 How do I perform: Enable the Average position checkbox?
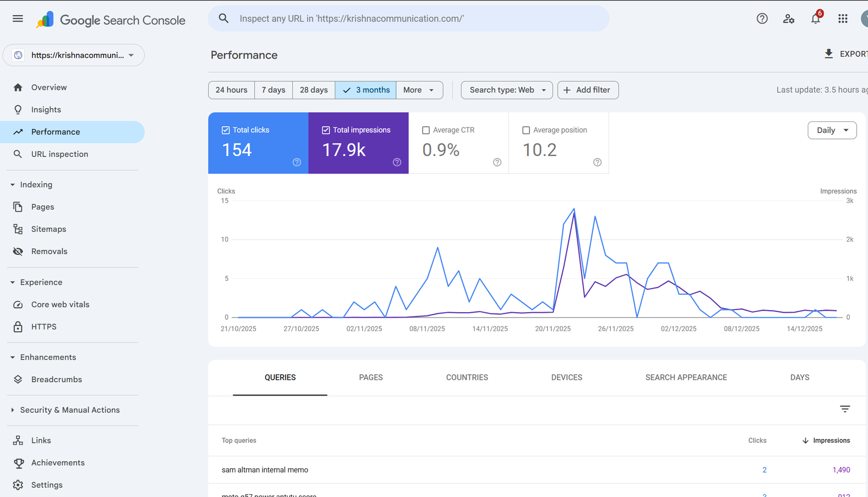pos(526,130)
